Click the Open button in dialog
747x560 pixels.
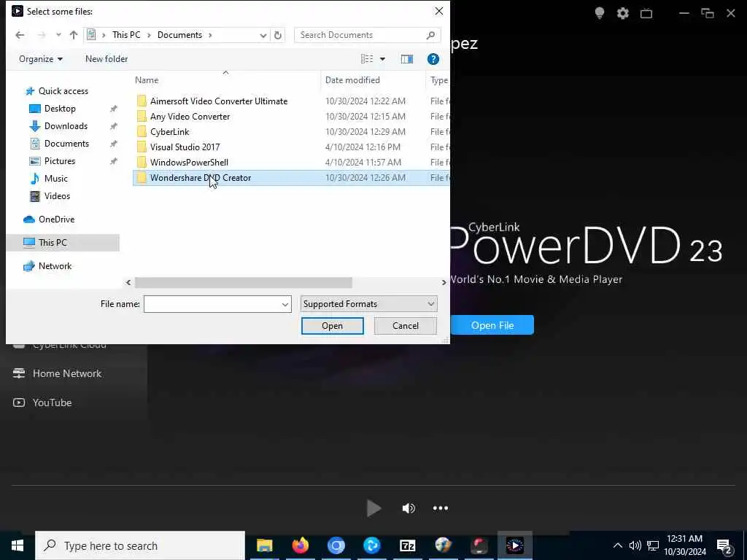click(x=332, y=326)
